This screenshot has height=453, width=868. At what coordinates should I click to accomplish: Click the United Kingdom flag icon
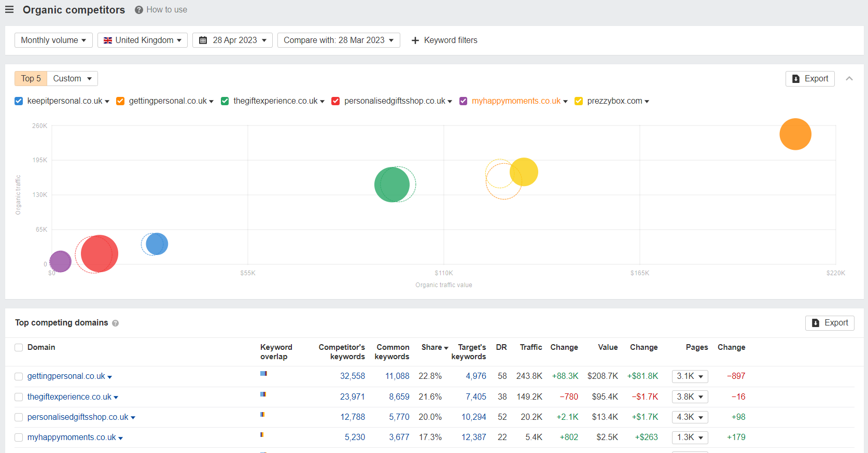tap(108, 40)
